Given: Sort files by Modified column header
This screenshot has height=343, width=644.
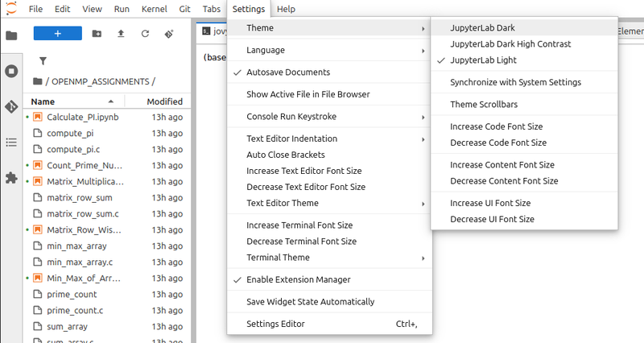Looking at the screenshot, I should [164, 101].
